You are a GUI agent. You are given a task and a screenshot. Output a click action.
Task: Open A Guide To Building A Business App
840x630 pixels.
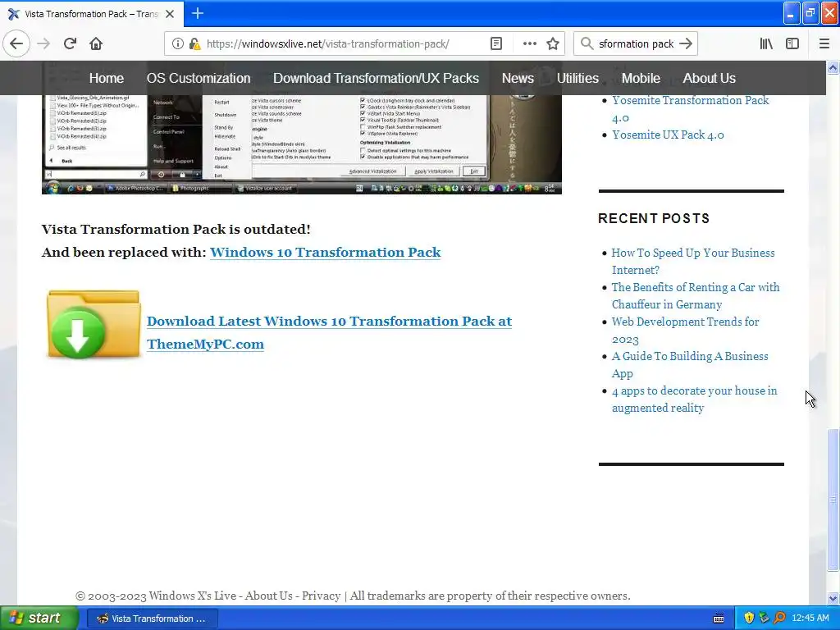(x=689, y=365)
